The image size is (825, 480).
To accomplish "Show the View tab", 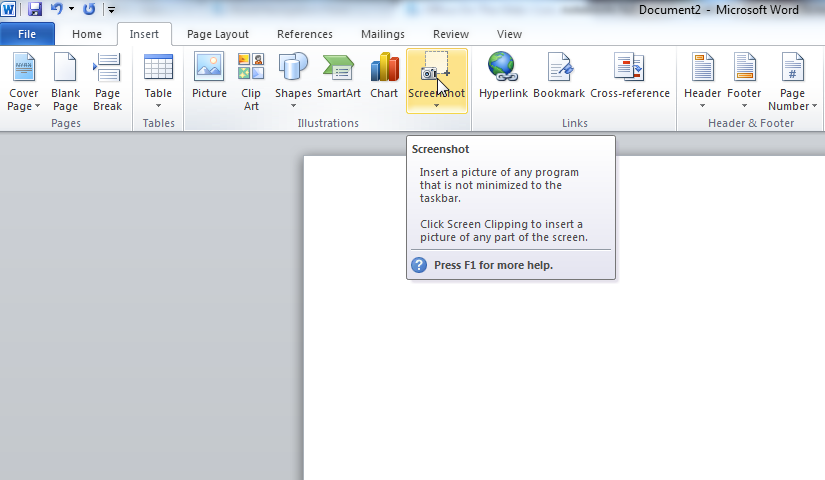I will pos(509,34).
